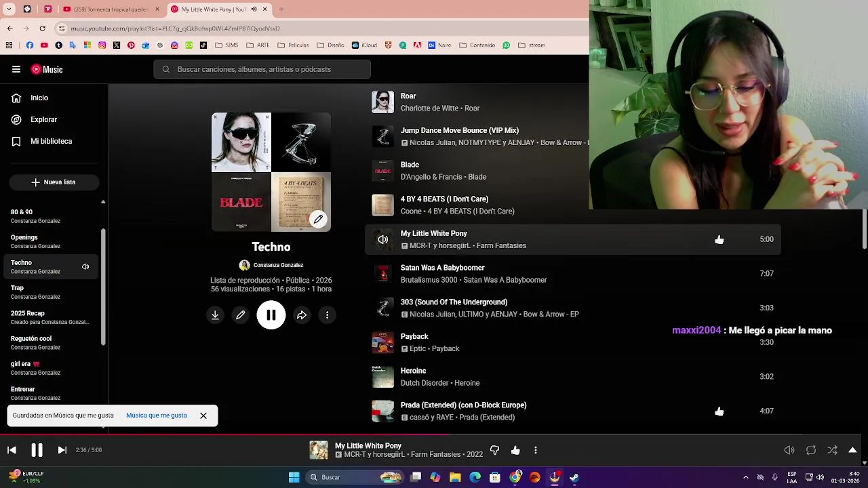Open the 2025 Recap playlist

pos(51,317)
